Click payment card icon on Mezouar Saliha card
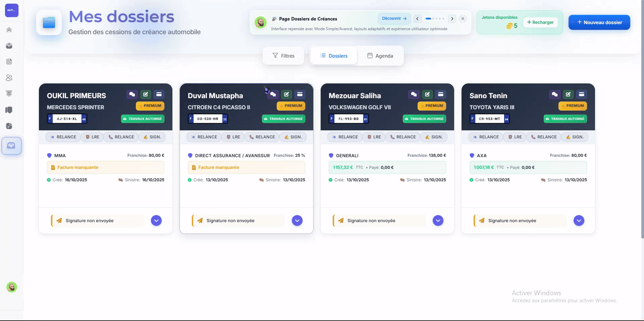 tap(440, 95)
